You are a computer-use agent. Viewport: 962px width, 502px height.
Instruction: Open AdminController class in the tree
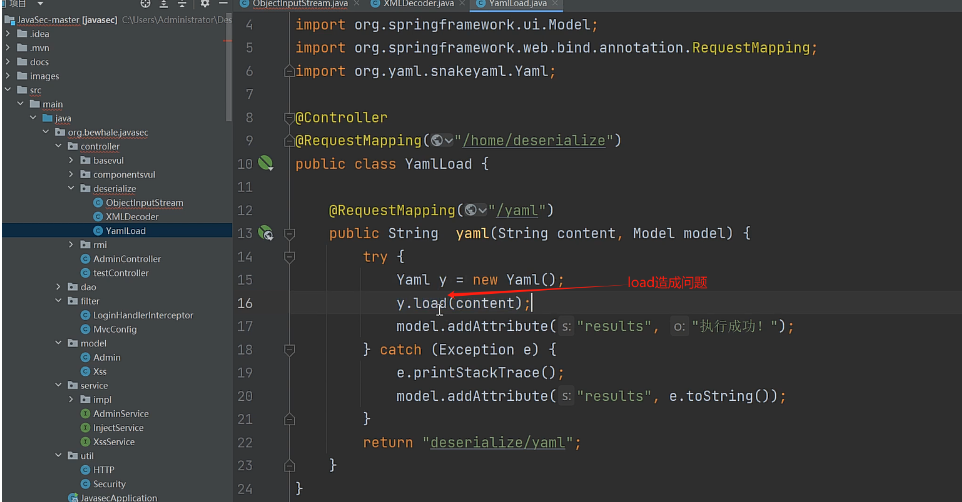click(127, 259)
